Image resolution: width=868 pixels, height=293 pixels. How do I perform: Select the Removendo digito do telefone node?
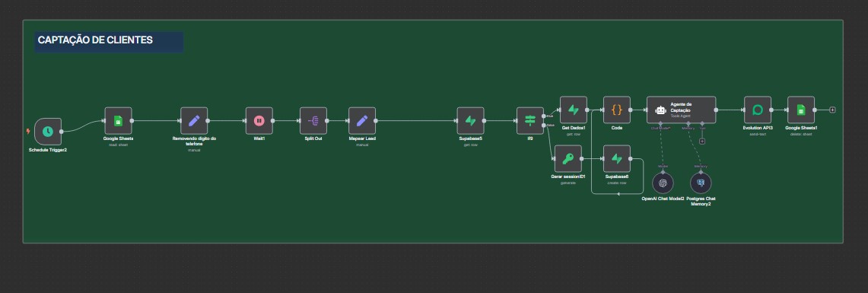point(194,121)
